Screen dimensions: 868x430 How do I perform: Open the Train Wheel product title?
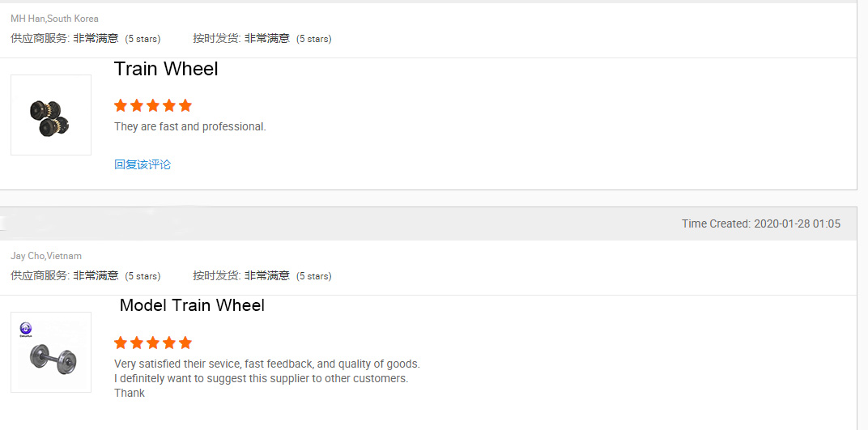[166, 69]
